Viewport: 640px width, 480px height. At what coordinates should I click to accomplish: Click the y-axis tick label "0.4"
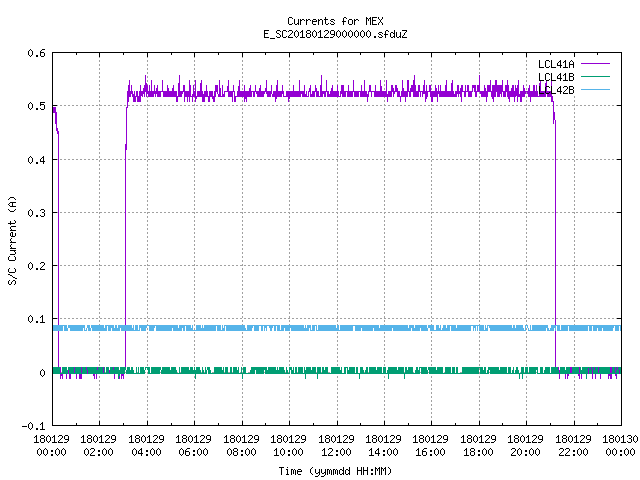pyautogui.click(x=36, y=160)
